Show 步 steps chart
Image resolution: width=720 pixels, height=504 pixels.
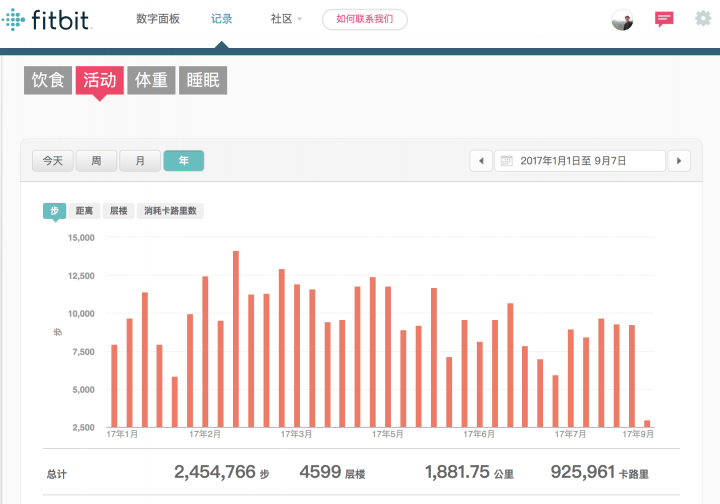(x=55, y=211)
